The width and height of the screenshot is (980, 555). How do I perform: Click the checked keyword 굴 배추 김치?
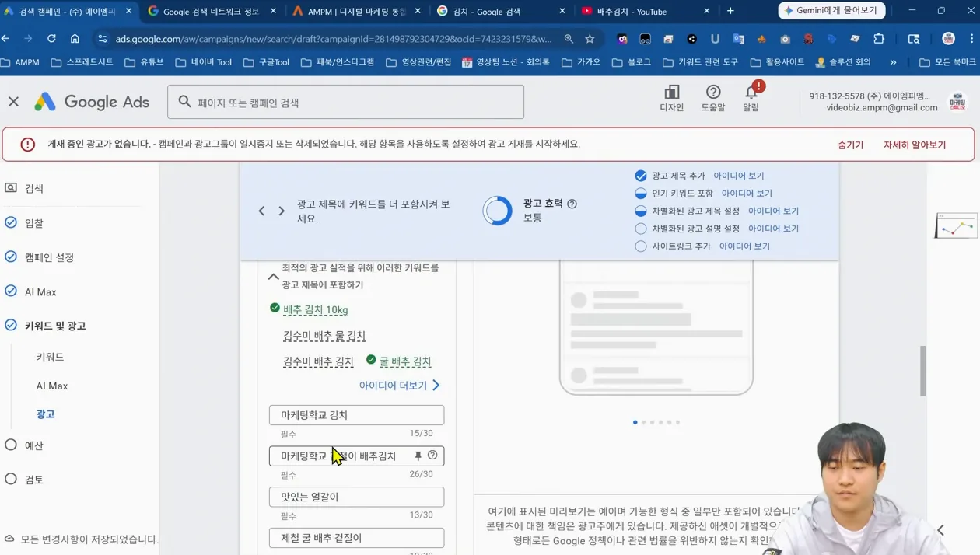coord(404,361)
